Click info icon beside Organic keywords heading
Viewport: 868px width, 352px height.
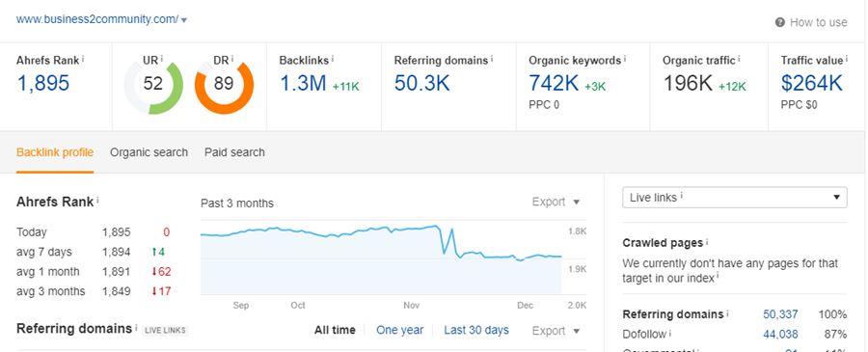coord(625,59)
